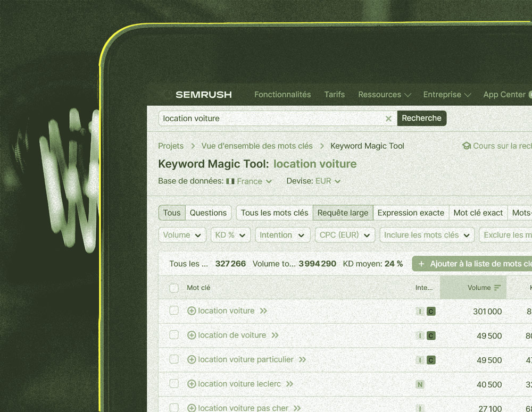
Task: Open location voiture particulier keyword link
Action: click(246, 360)
